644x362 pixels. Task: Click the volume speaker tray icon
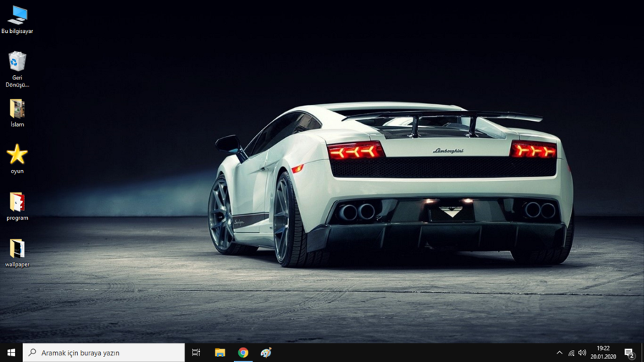click(582, 353)
